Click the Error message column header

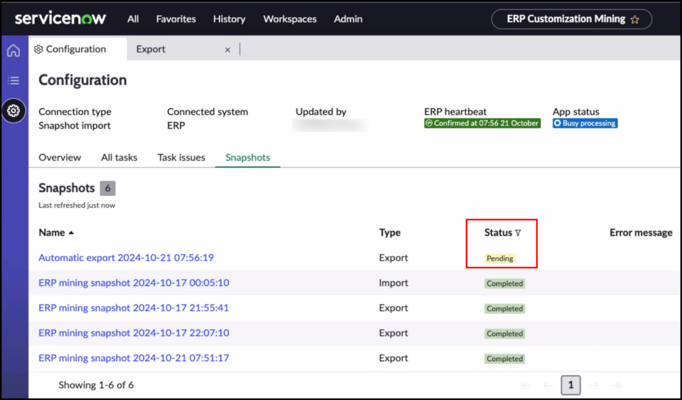click(641, 233)
